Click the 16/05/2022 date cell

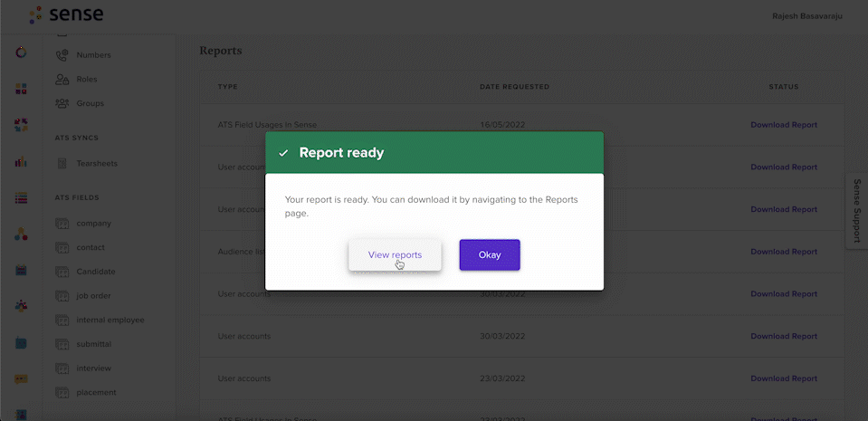(502, 125)
